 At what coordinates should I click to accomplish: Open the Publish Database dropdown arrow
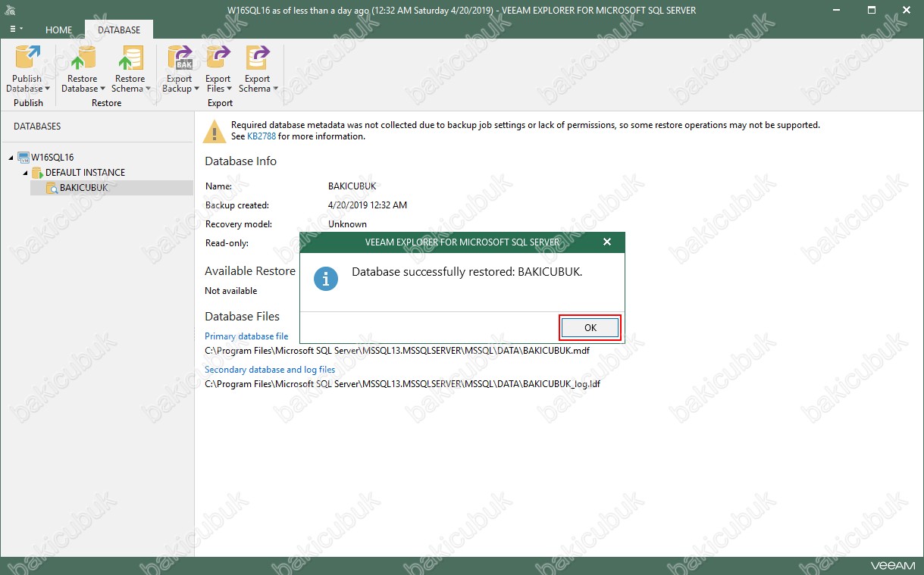47,89
